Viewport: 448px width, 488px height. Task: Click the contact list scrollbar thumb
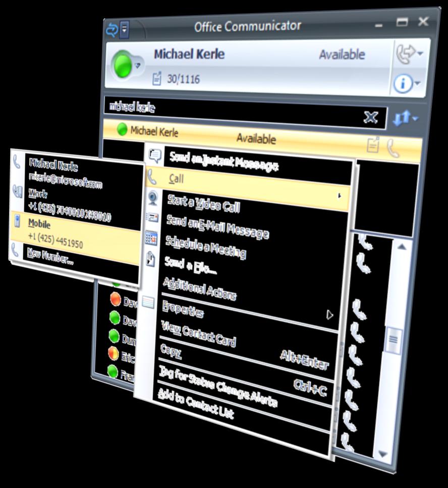[x=393, y=340]
